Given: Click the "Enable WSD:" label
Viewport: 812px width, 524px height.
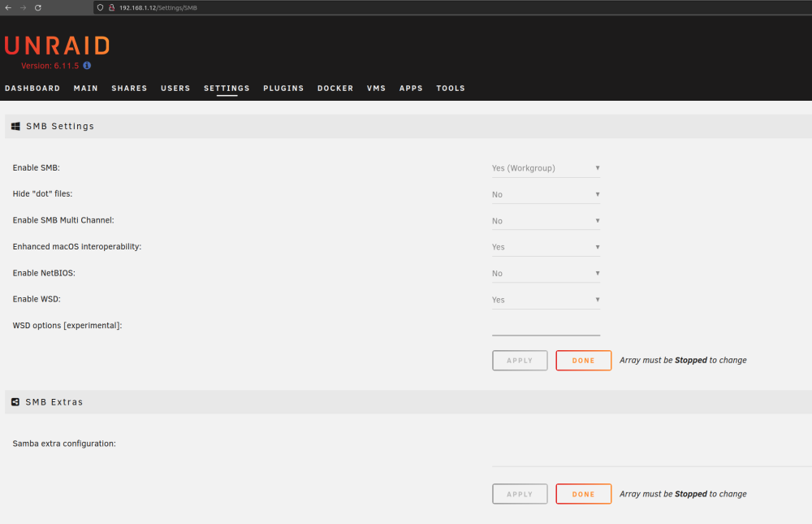Looking at the screenshot, I should pos(37,299).
